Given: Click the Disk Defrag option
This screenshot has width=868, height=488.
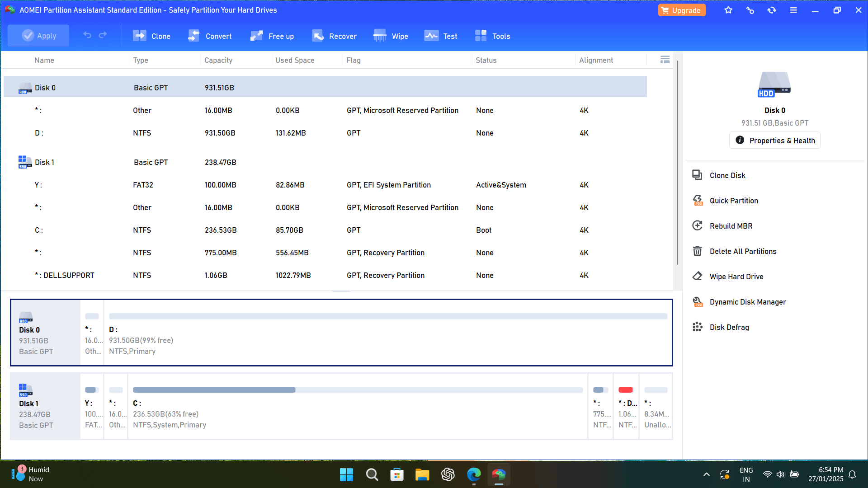Looking at the screenshot, I should [729, 327].
